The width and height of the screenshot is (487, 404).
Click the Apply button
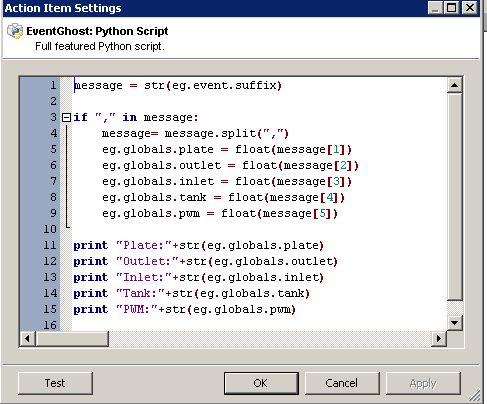point(423,383)
